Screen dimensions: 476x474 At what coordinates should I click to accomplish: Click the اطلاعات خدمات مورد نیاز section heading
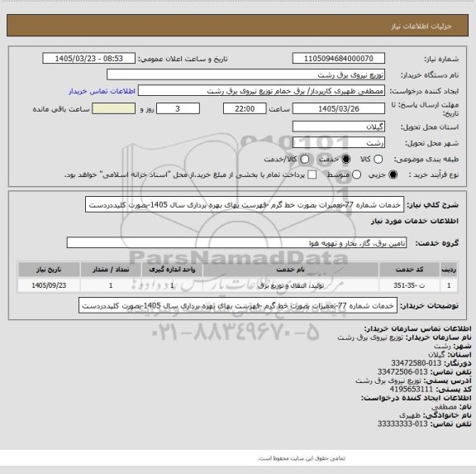tap(415, 221)
